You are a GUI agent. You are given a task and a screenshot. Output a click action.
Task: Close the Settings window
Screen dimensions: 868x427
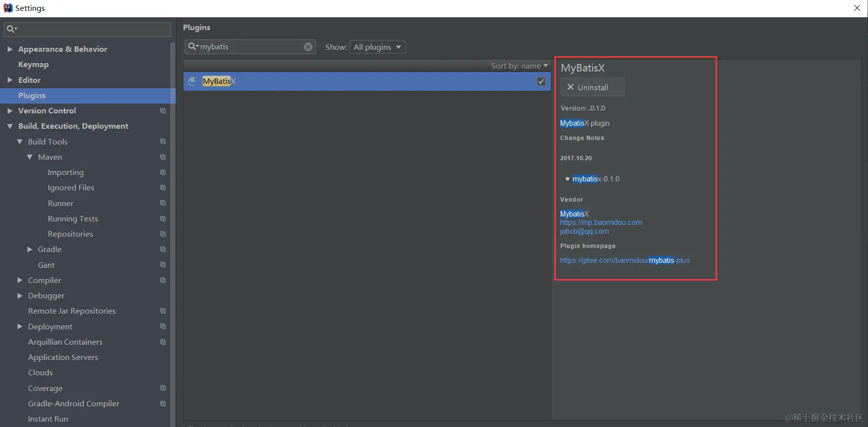coord(857,8)
